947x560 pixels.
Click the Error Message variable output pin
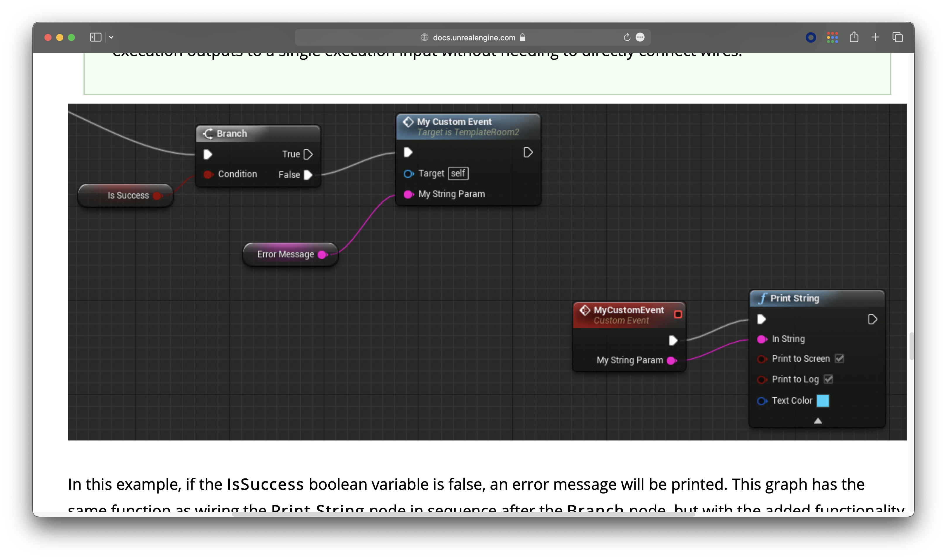point(323,255)
